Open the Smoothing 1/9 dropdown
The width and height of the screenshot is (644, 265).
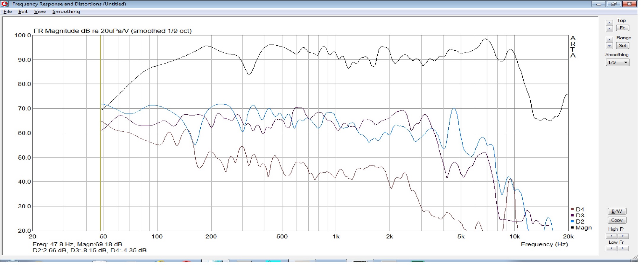pyautogui.click(x=617, y=62)
